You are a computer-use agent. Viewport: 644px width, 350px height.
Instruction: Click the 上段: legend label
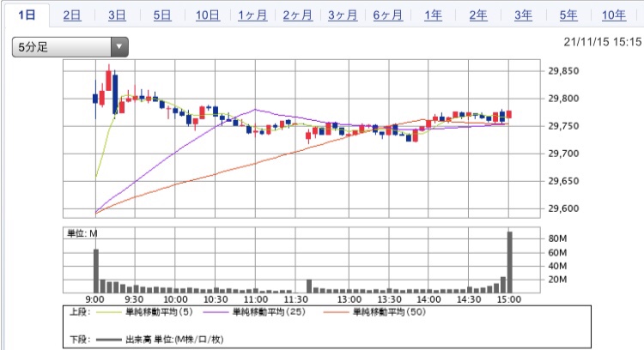[x=80, y=312]
